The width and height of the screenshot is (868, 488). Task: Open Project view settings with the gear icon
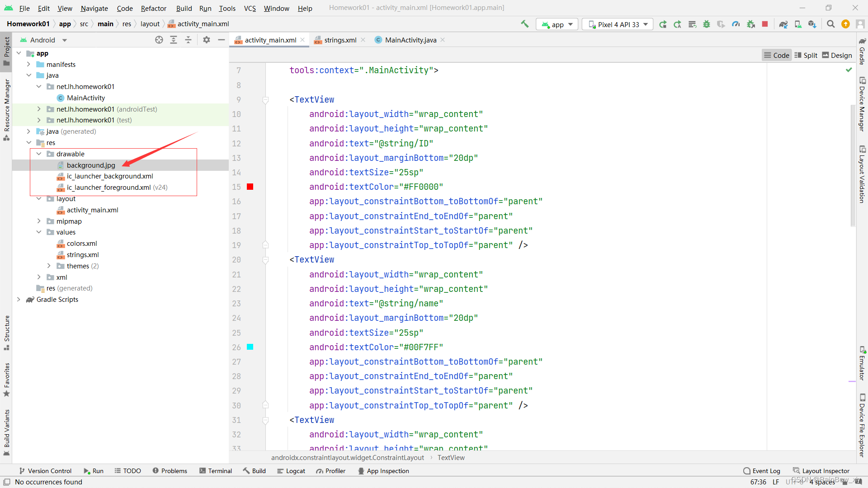point(206,40)
